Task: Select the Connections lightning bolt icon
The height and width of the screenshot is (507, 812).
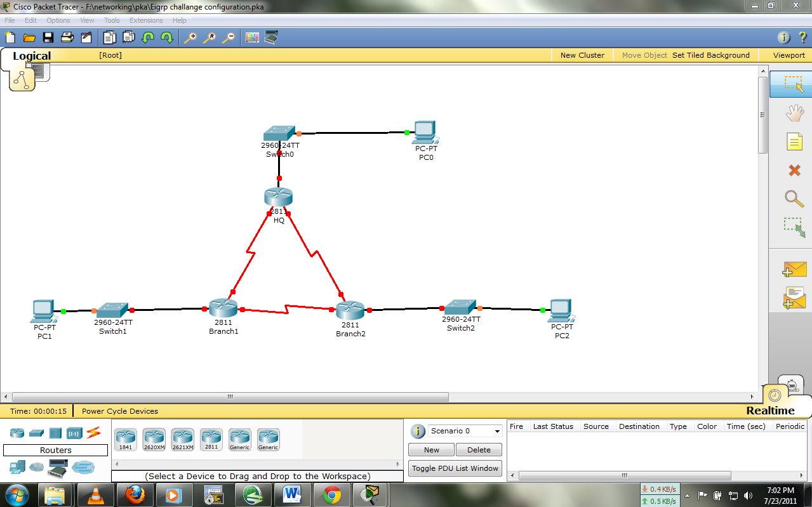Action: 93,433
